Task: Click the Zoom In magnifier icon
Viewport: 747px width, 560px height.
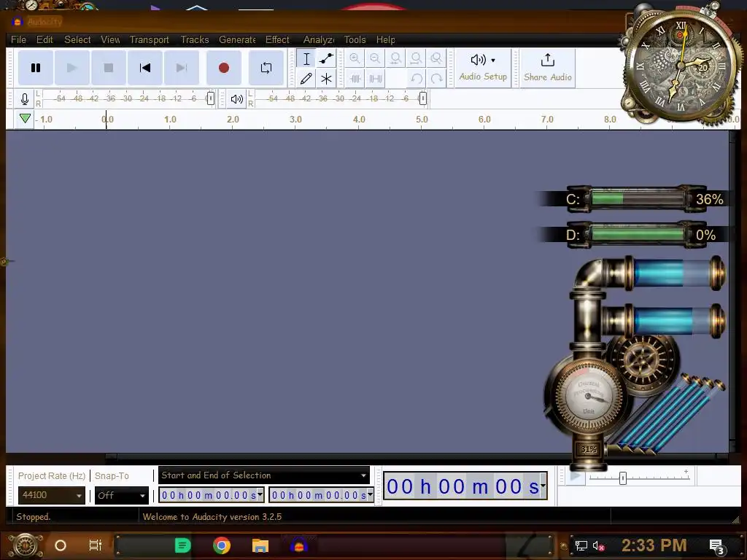Action: pyautogui.click(x=355, y=58)
